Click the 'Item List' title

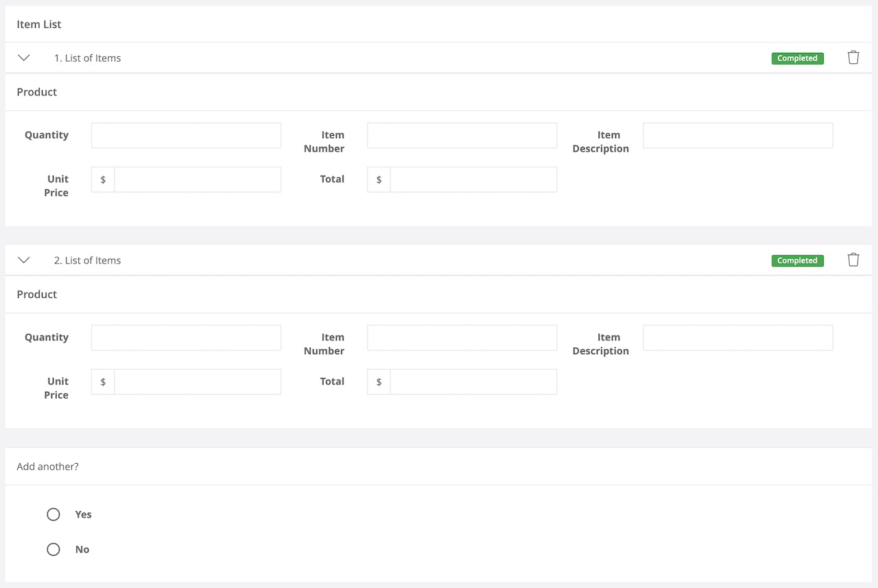(x=39, y=24)
